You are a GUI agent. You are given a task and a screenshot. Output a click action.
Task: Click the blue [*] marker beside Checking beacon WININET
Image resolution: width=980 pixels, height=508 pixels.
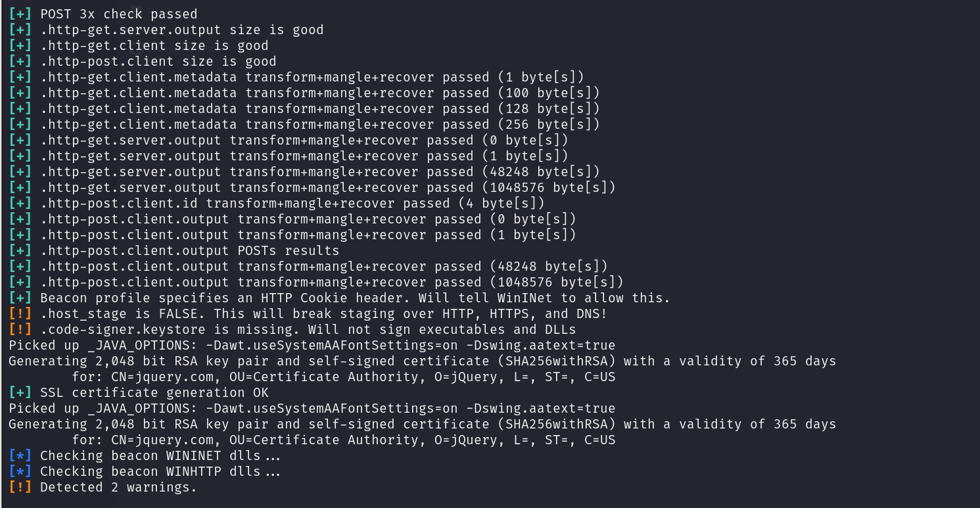coord(20,455)
